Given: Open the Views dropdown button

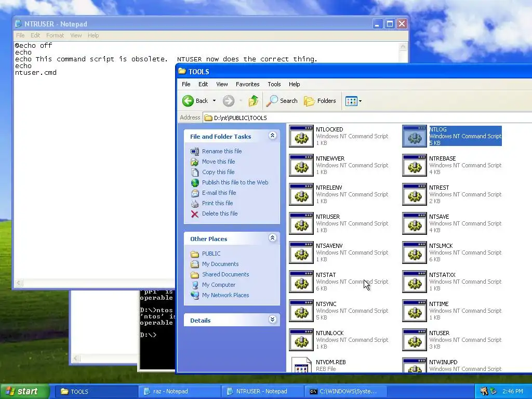Looking at the screenshot, I should click(353, 101).
